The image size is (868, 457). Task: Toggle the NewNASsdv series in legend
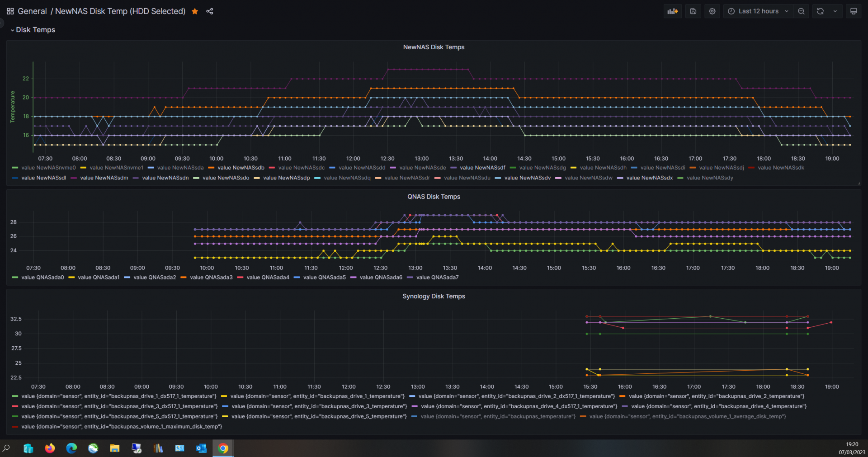coord(528,178)
